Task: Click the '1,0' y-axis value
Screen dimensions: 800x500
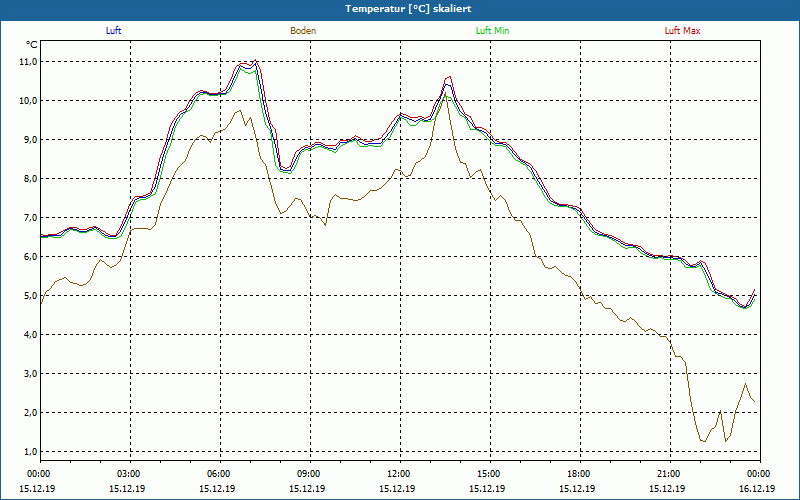Action: click(30, 452)
